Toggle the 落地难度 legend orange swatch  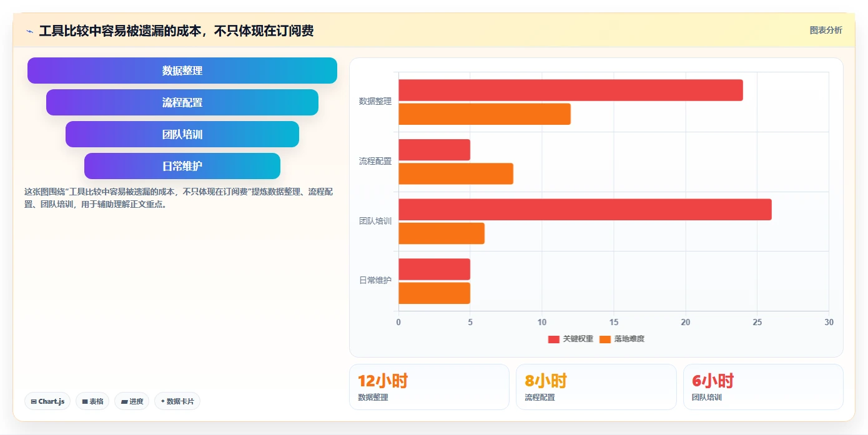click(605, 339)
